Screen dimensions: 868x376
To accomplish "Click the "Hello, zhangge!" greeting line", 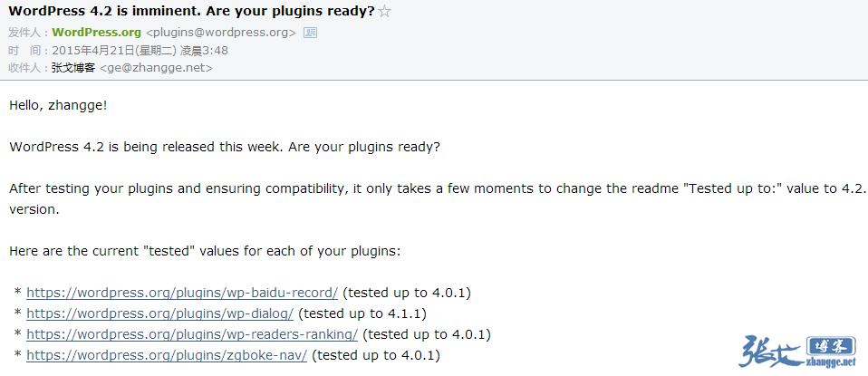I will (x=58, y=105).
